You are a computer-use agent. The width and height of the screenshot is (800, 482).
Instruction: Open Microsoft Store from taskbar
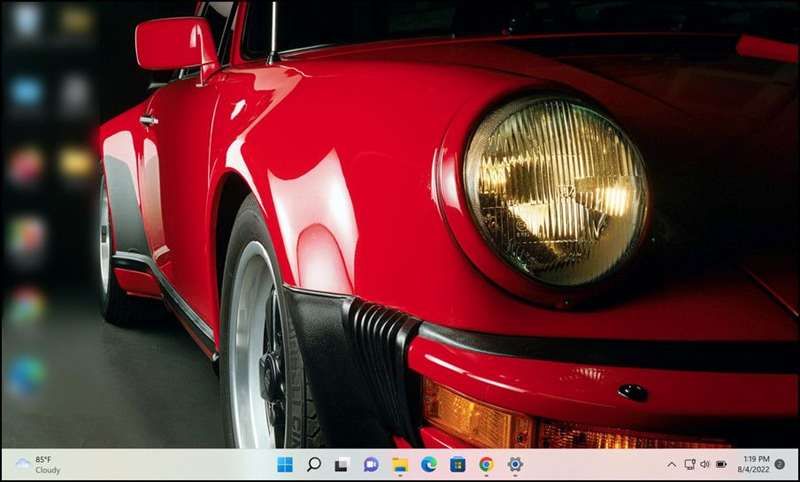(457, 464)
